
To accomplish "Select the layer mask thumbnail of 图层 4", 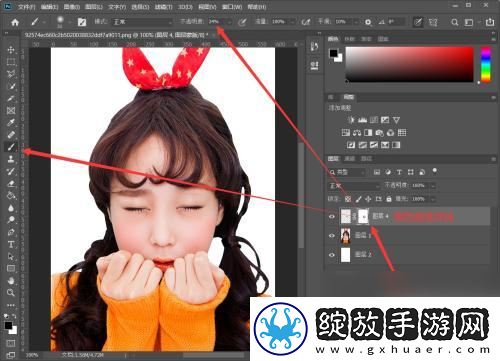I will [363, 216].
